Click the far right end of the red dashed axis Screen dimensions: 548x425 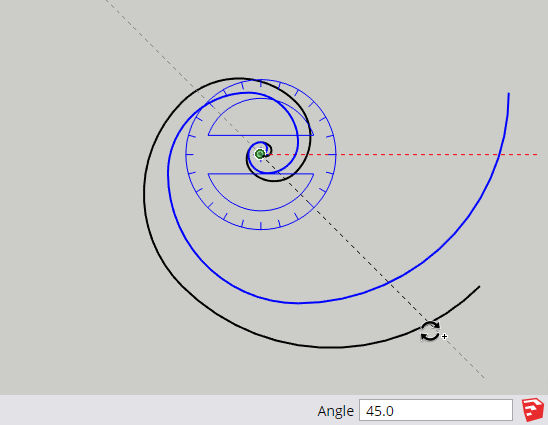[537, 154]
